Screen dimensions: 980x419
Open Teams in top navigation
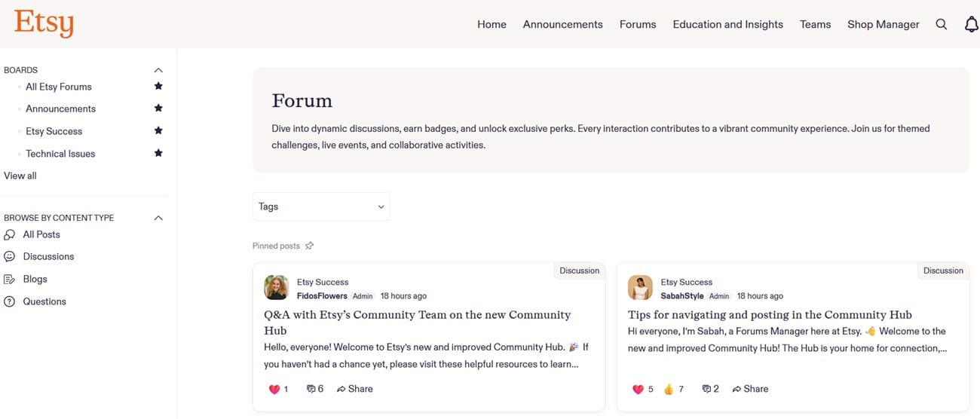(816, 24)
